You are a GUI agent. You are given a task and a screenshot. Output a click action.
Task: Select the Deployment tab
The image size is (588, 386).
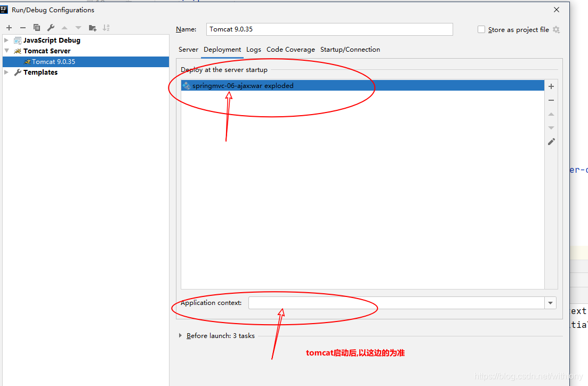click(222, 50)
